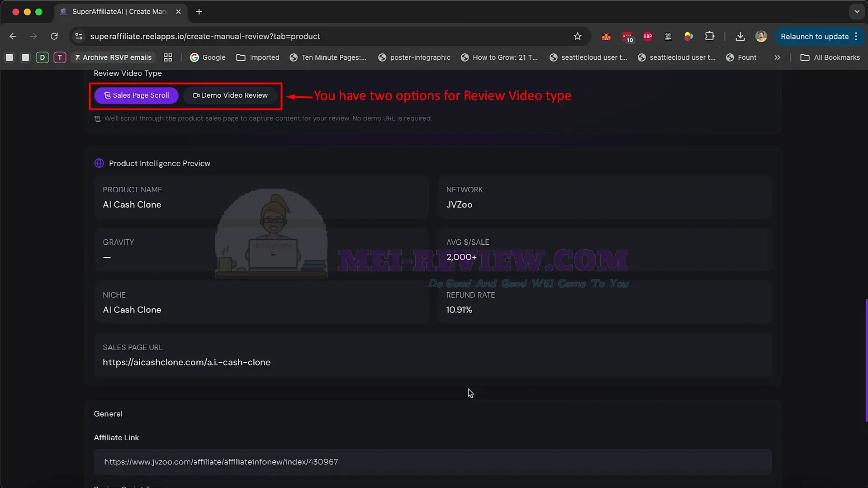
Task: Open a new browser tab
Action: [x=199, y=12]
